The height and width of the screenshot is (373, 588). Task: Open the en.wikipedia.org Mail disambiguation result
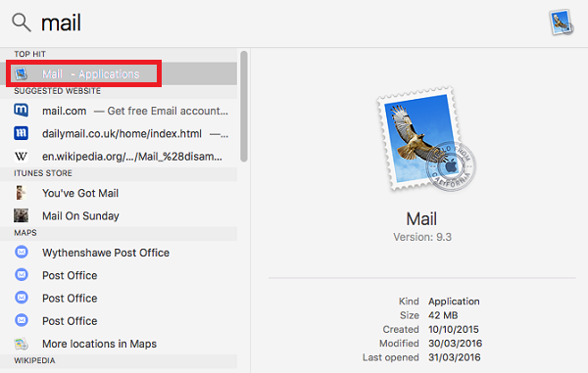coord(119,157)
